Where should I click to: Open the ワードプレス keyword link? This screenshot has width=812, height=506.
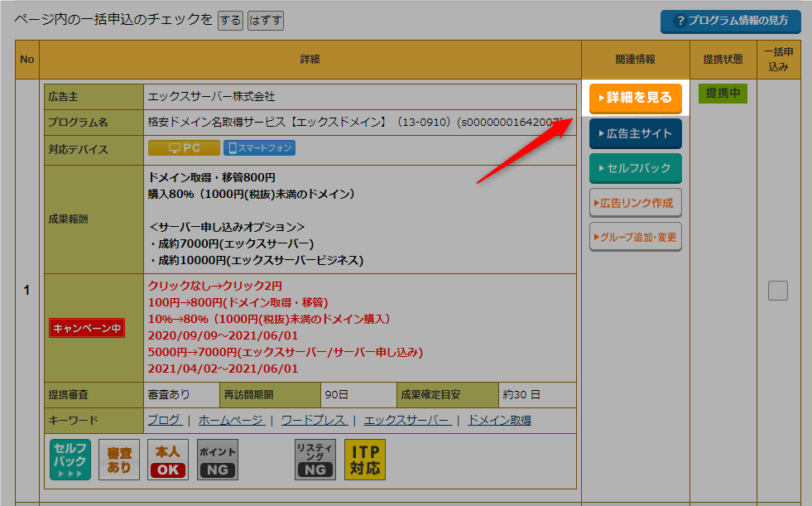click(x=314, y=420)
